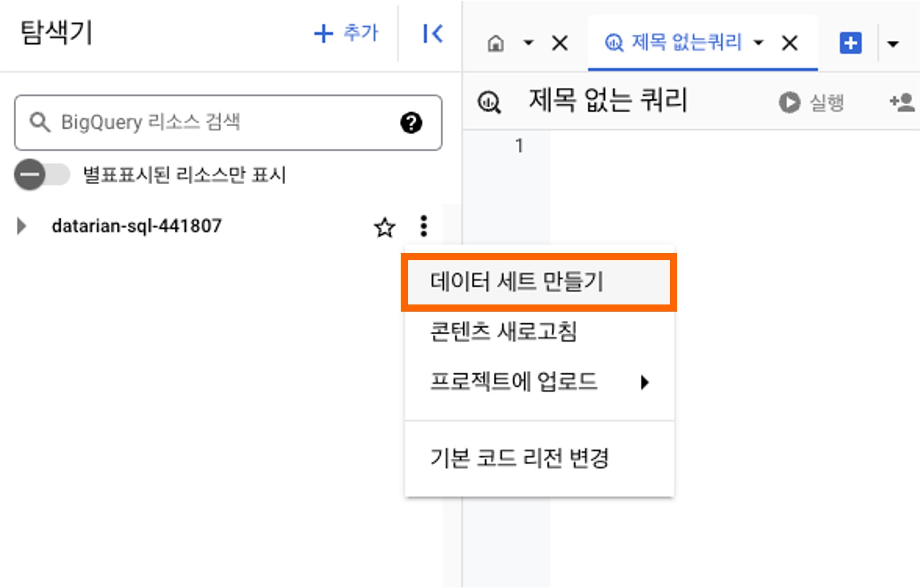Image resolution: width=921 pixels, height=588 pixels.
Task: Open the 프로젝트에 업로드 submenu
Action: [539, 382]
